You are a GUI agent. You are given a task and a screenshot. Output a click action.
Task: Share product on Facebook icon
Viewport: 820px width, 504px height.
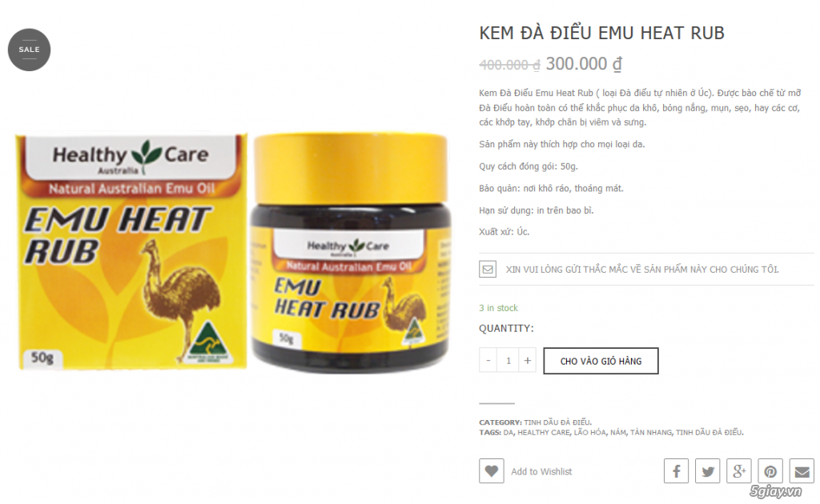tap(676, 471)
